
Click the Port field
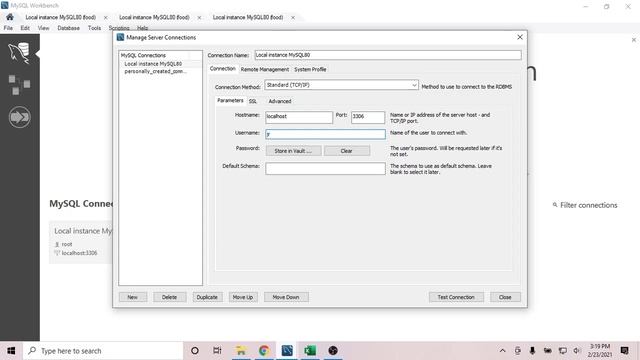(x=368, y=117)
